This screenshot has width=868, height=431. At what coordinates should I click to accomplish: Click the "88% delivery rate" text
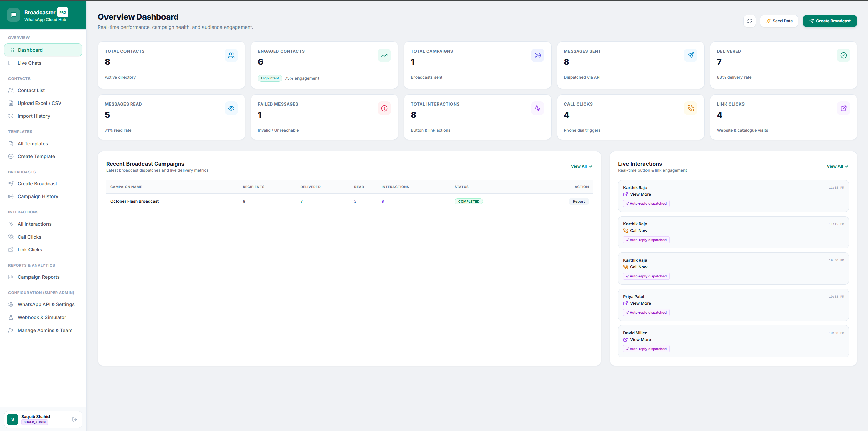pos(734,77)
